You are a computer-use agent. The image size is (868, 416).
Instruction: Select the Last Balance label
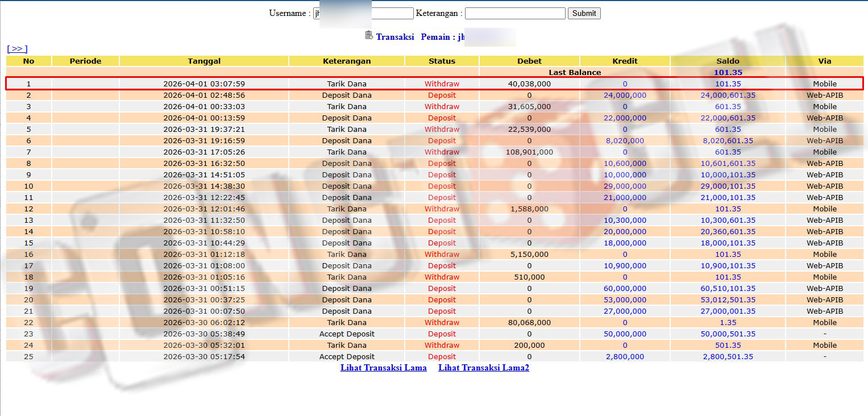(575, 72)
